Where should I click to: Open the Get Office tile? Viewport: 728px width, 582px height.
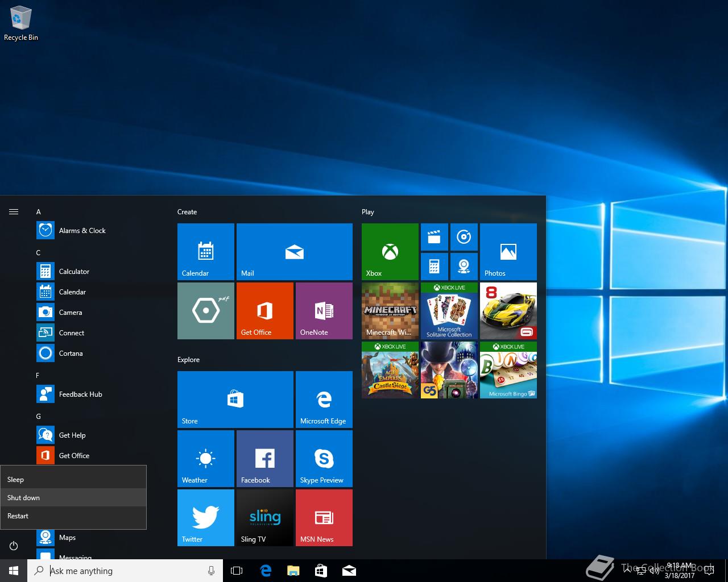click(265, 311)
